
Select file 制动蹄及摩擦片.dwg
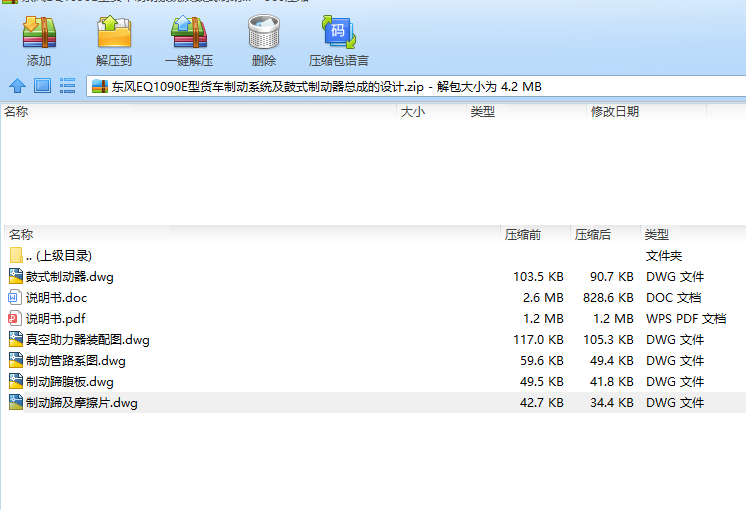(375, 402)
